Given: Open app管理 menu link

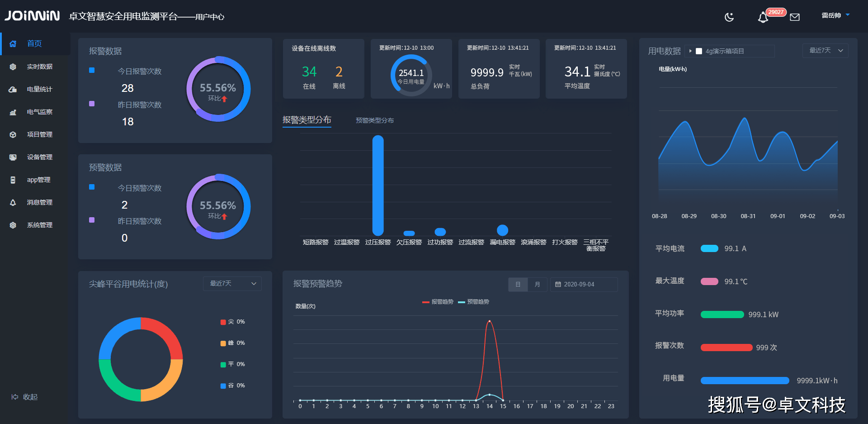Looking at the screenshot, I should pyautogui.click(x=39, y=180).
